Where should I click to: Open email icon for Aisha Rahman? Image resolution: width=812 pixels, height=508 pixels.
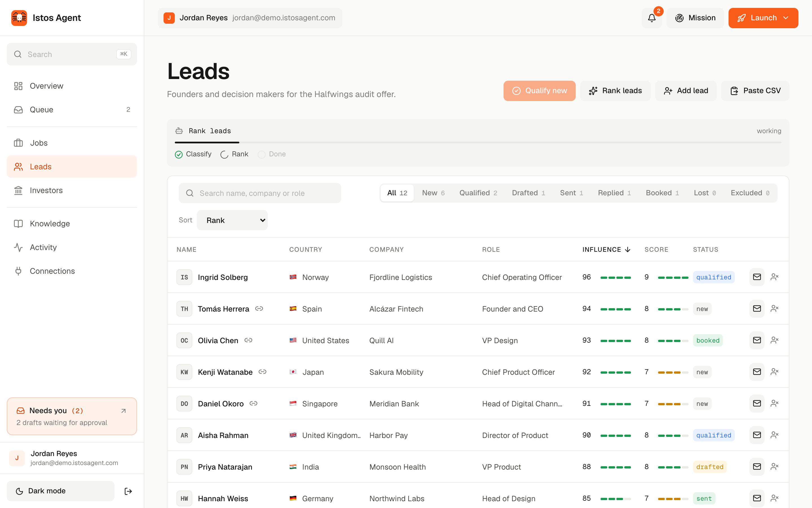pyautogui.click(x=757, y=435)
